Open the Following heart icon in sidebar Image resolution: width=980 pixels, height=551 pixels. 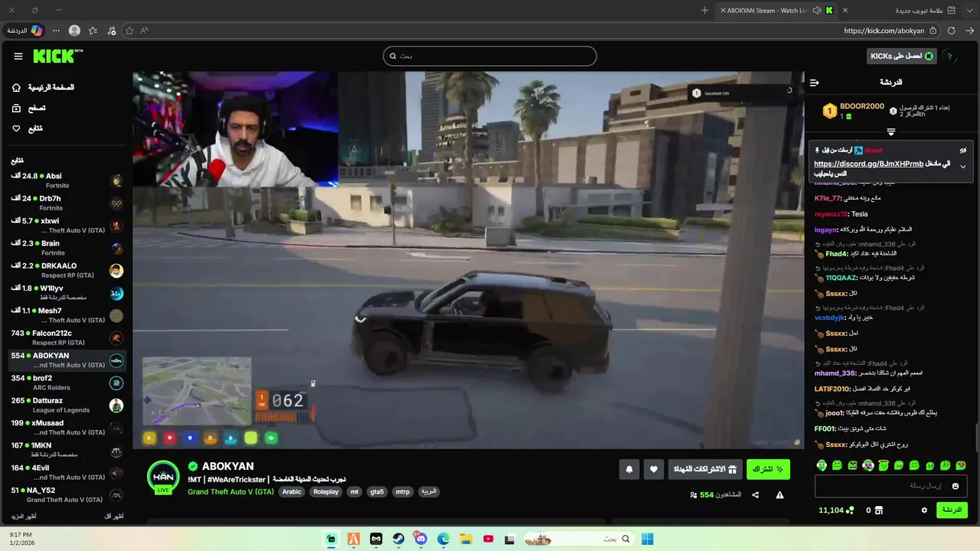pyautogui.click(x=16, y=129)
